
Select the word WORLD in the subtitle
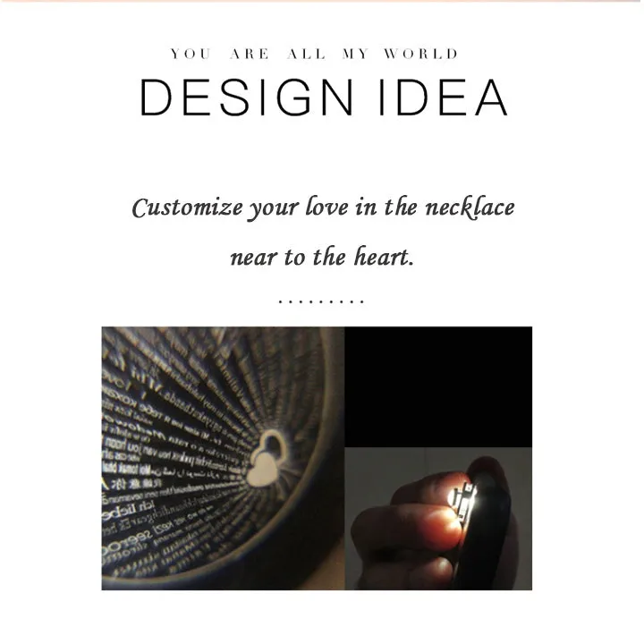(421, 54)
